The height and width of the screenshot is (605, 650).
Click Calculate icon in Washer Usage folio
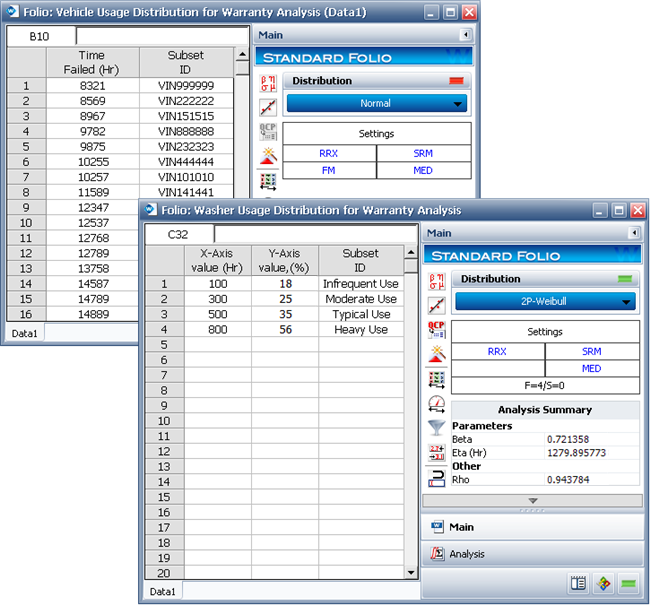[436, 281]
